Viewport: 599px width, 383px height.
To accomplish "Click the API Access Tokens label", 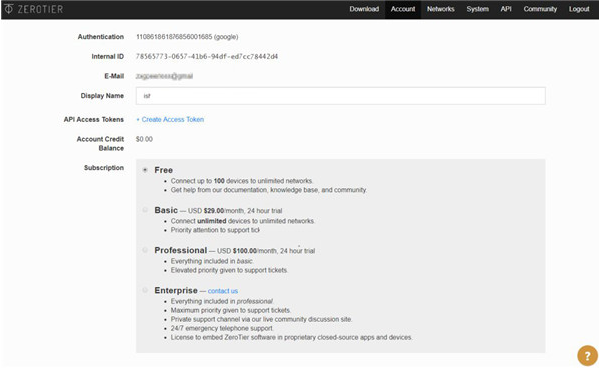I will click(x=94, y=120).
